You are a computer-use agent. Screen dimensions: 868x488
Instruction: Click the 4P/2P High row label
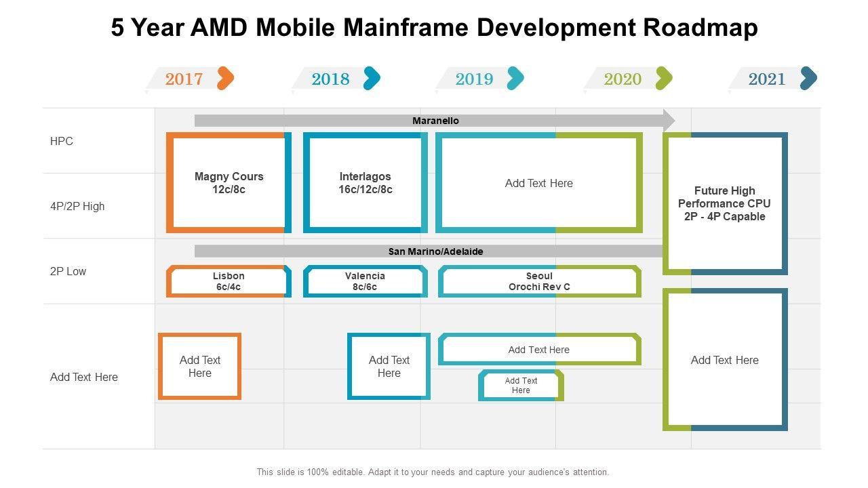tap(77, 206)
